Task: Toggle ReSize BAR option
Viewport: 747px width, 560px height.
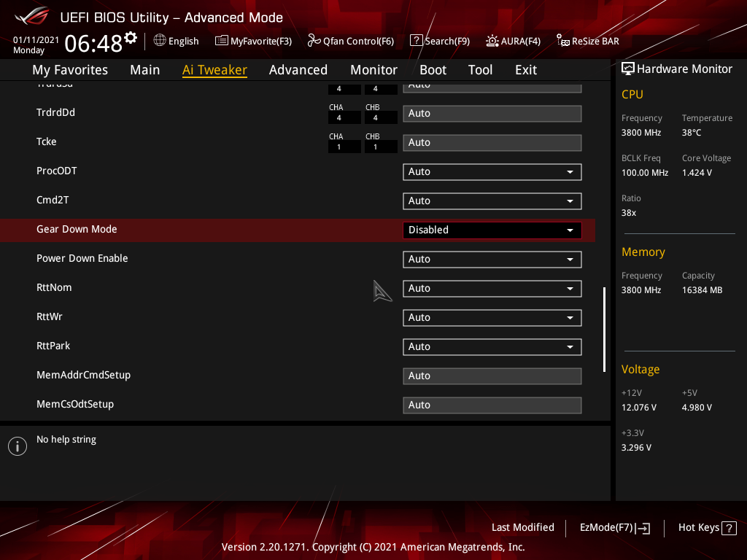Action: tap(588, 41)
